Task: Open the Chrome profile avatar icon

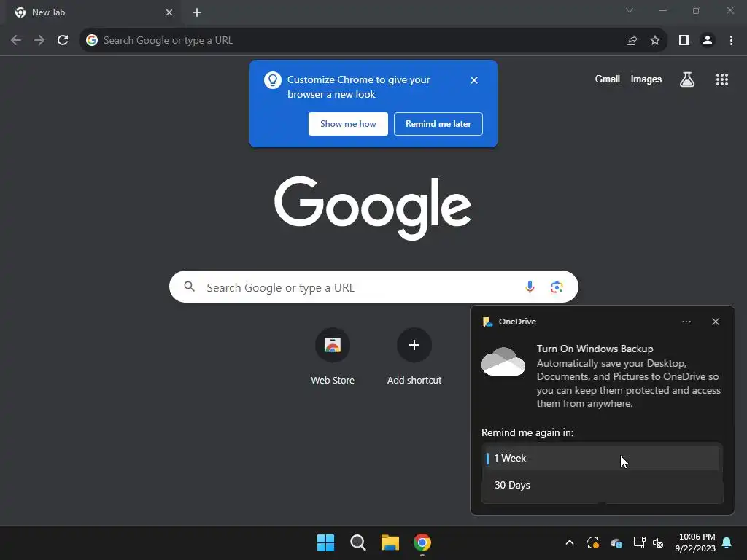Action: click(708, 41)
